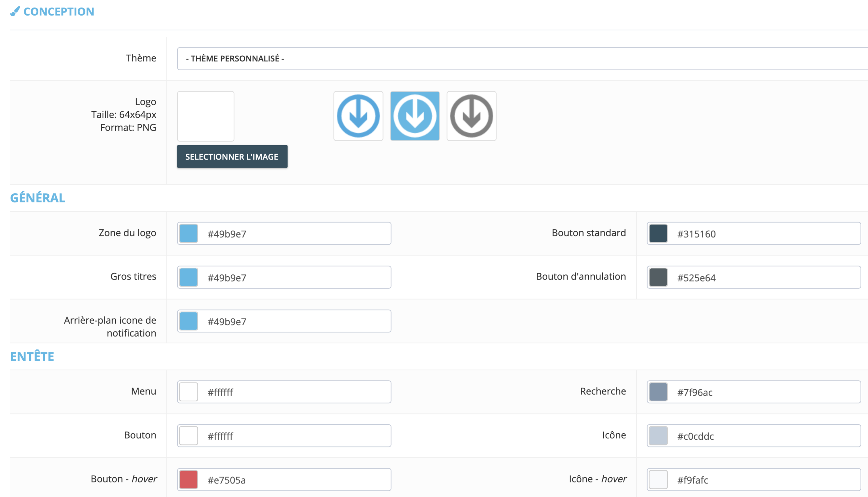Screen dimensions: 868x497
Task: Open the Icône hover color swatch
Action: point(658,480)
